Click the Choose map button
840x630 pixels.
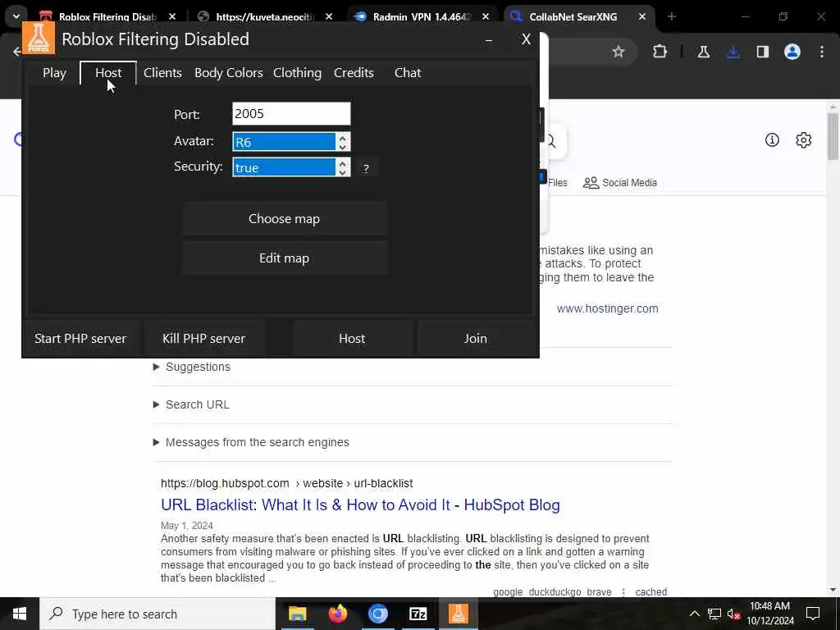(x=284, y=218)
